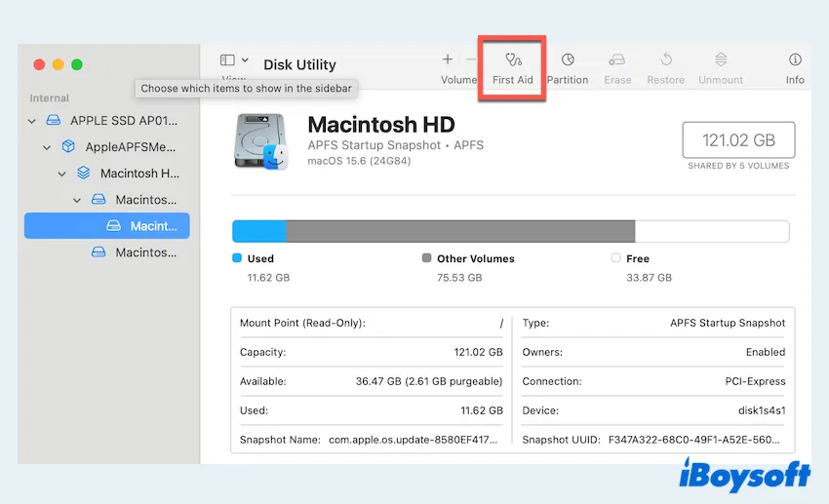829x504 pixels.
Task: Click the 121.02 GB capacity box
Action: coord(738,140)
